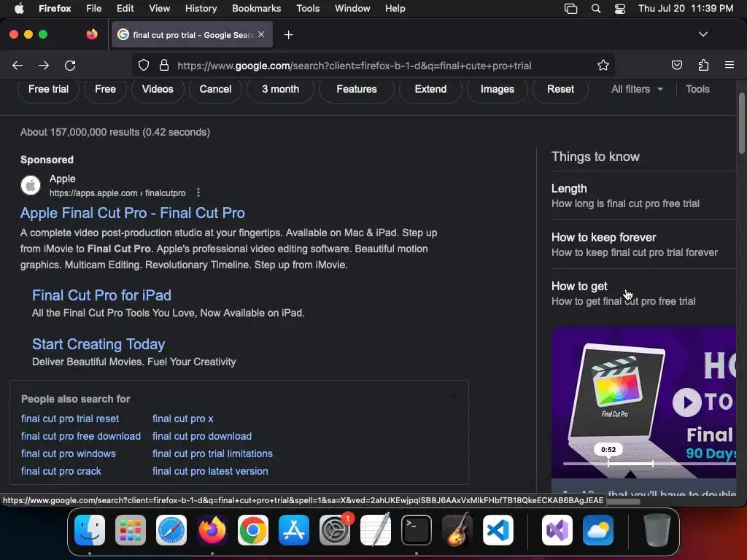The width and height of the screenshot is (747, 560).
Task: Play the Final Cut Pro video thumbnail
Action: 686,402
